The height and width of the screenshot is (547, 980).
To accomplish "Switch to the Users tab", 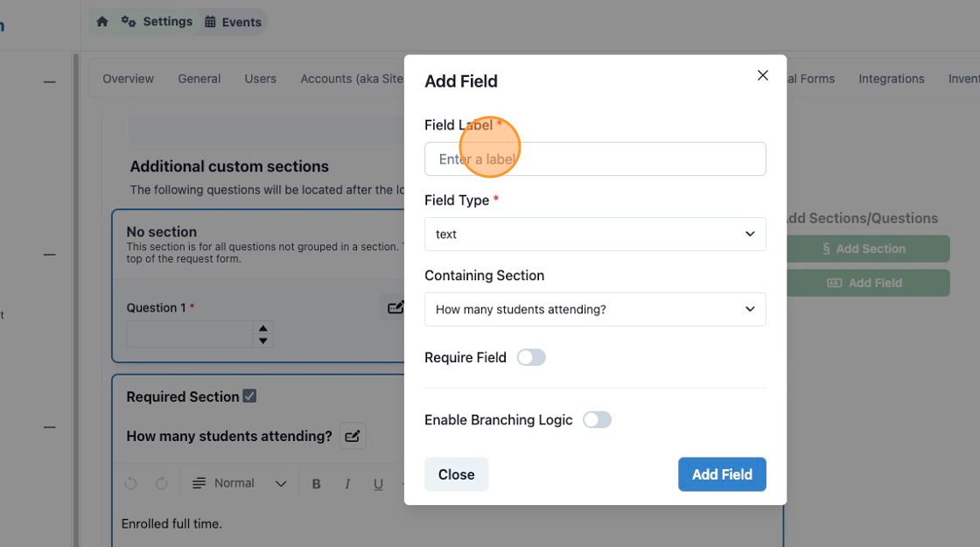I will point(261,79).
